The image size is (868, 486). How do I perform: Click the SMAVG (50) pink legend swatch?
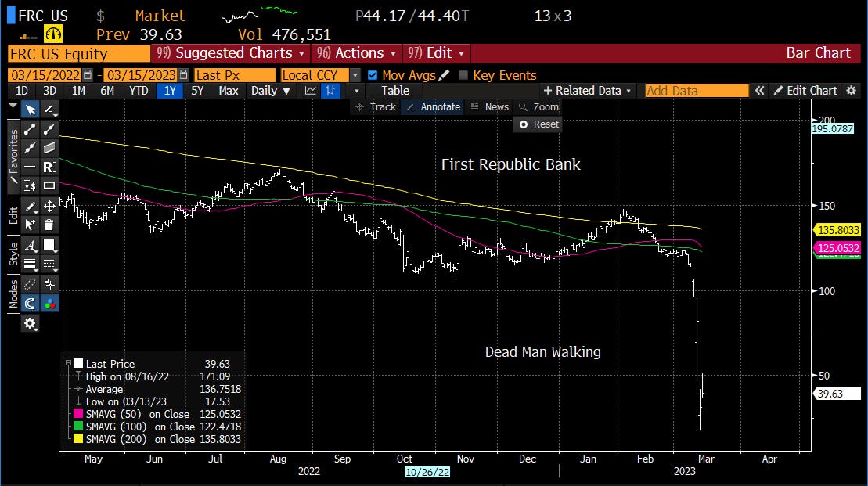(78, 414)
